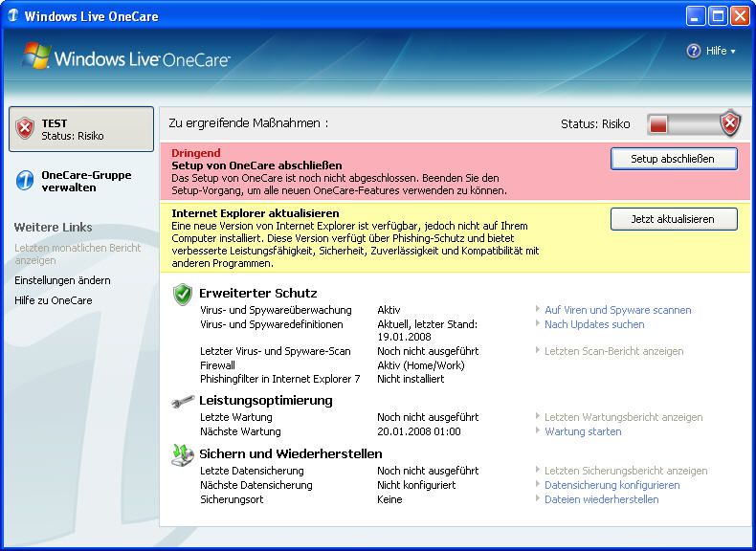Click Nach Updates suchen link
This screenshot has height=551, width=756.
[594, 324]
